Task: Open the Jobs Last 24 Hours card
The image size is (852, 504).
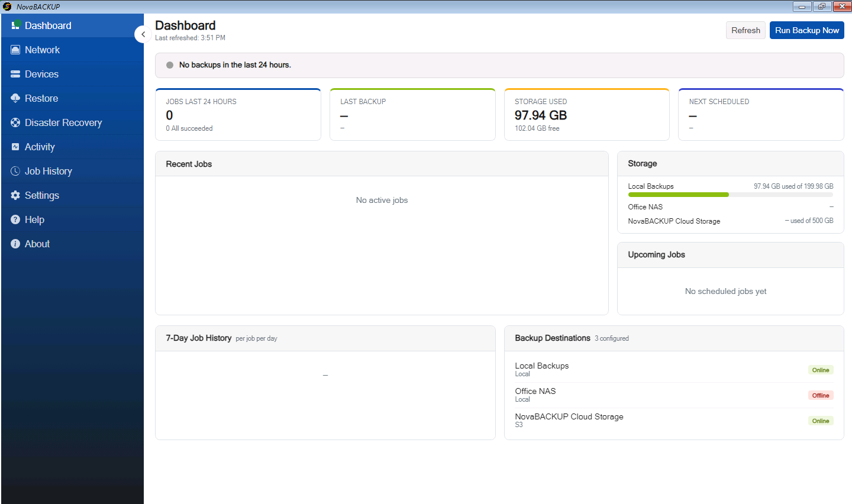Action: pos(238,114)
